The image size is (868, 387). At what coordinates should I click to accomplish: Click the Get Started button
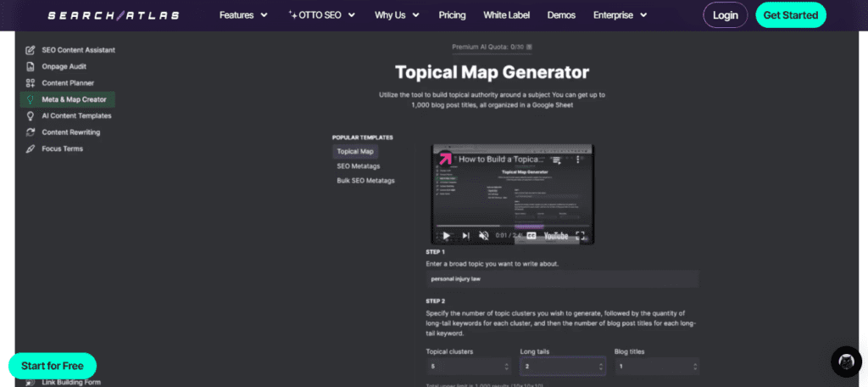[x=791, y=15]
